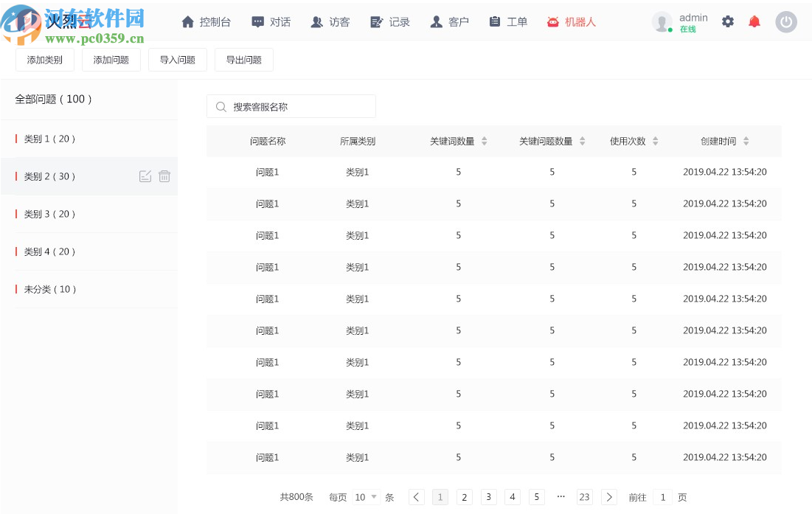Select current page 1 button
The height and width of the screenshot is (514, 812).
pos(440,497)
